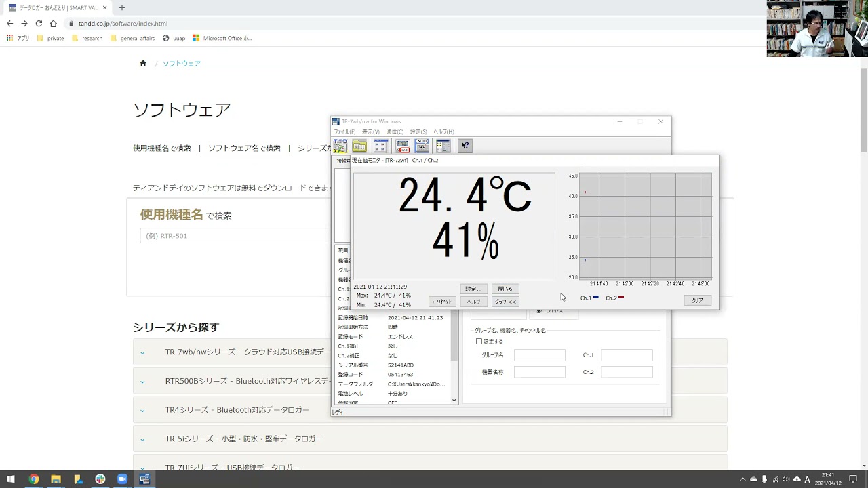The height and width of the screenshot is (488, 868).
Task: Go to browser home page
Action: tap(54, 23)
